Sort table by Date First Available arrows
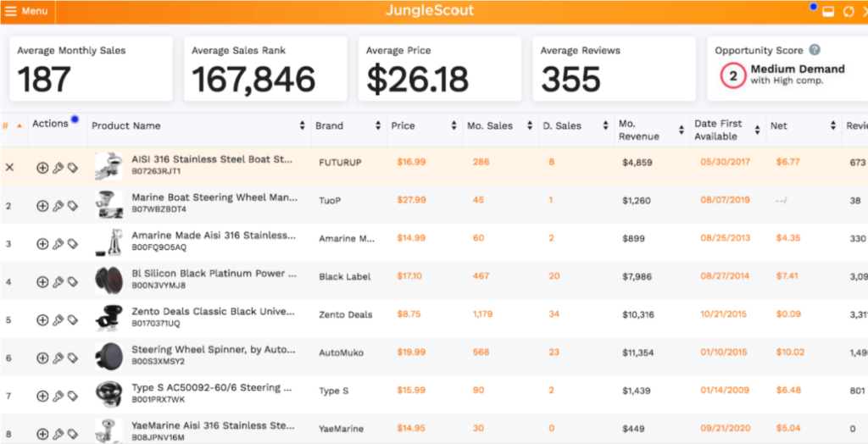868x444 pixels. coord(757,130)
